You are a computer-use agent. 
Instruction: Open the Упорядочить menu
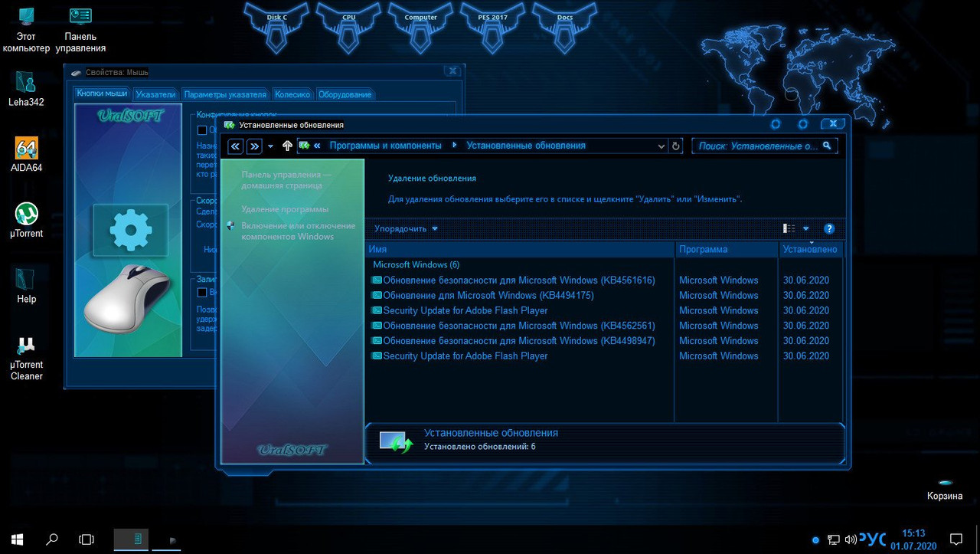pyautogui.click(x=406, y=228)
